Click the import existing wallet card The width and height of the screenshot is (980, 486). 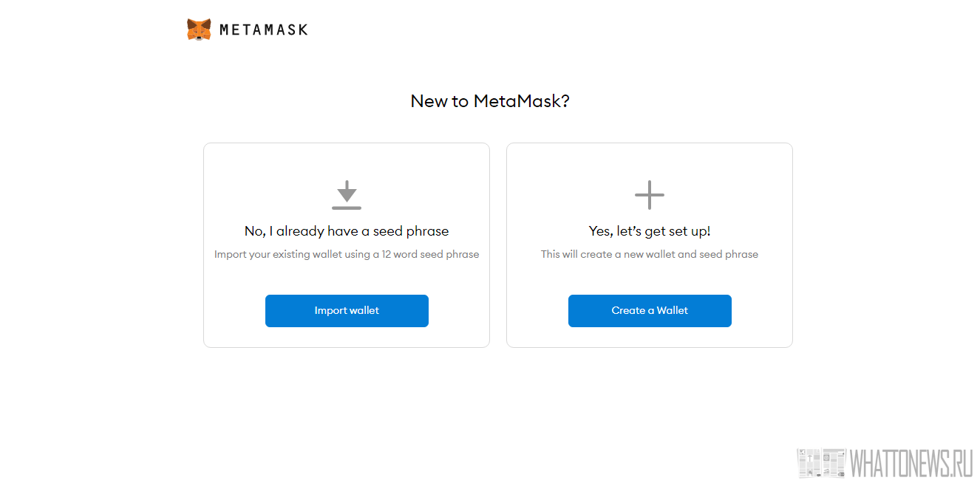pyautogui.click(x=347, y=245)
